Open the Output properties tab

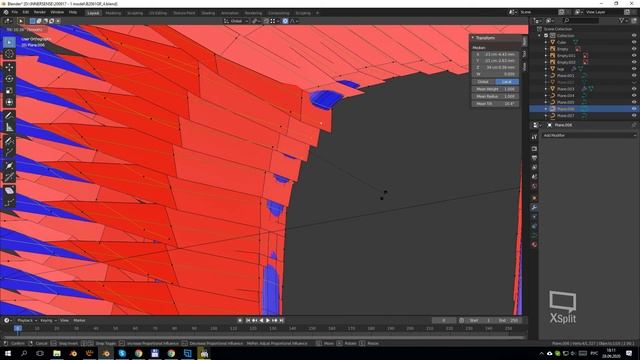pos(534,158)
